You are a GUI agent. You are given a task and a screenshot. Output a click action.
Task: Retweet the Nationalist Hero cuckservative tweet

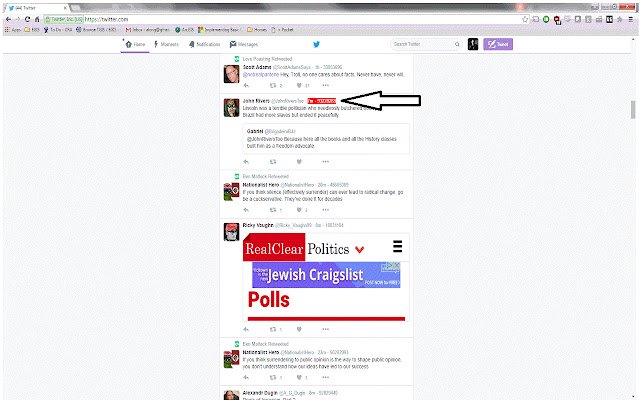273,210
